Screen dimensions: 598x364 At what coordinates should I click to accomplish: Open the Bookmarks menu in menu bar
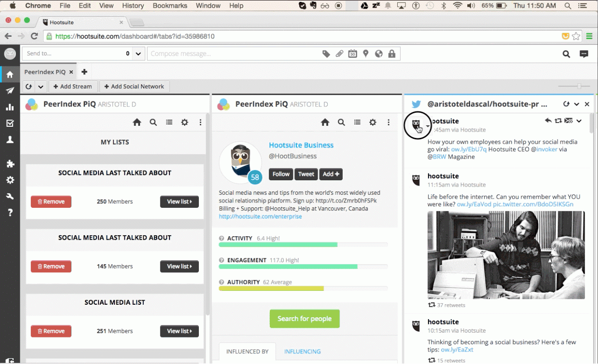coord(169,6)
